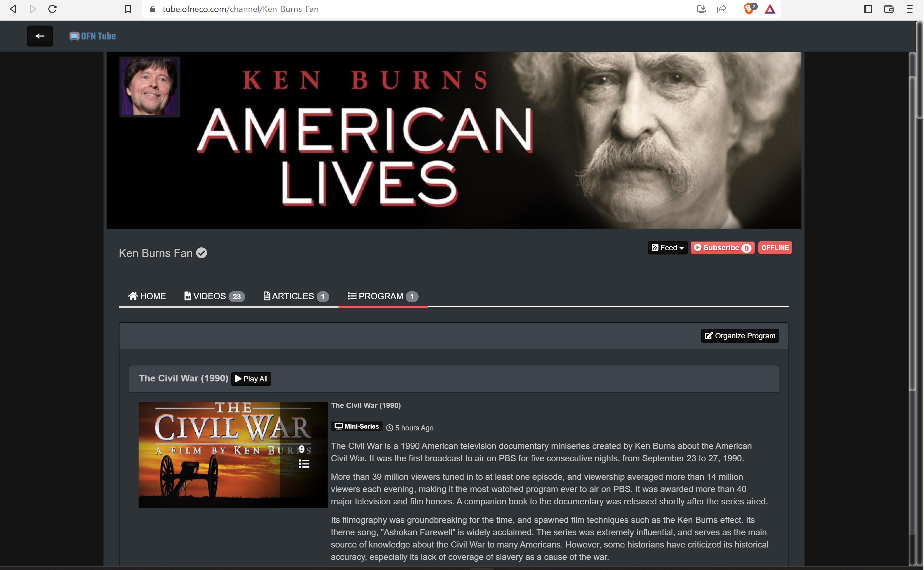Open the ARTICLES tab

[x=292, y=296]
